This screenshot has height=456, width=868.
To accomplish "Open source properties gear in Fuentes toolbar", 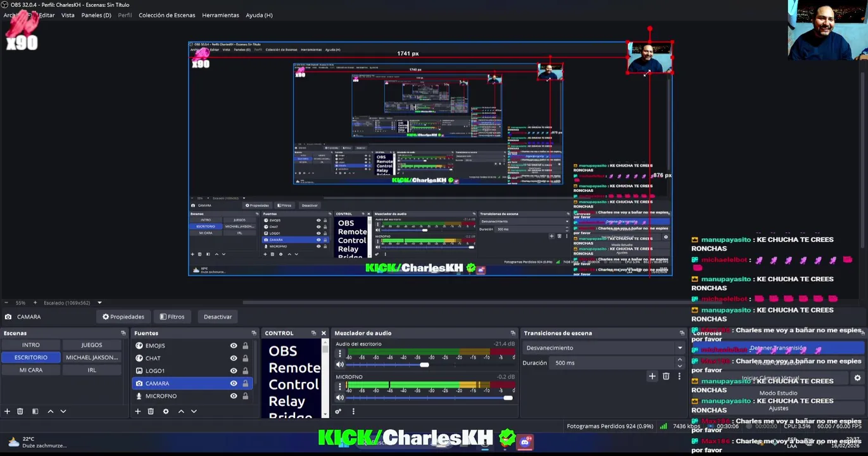I will pos(166,412).
